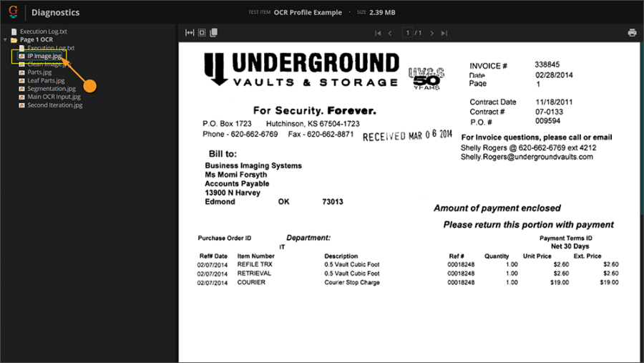This screenshot has height=363, width=644.
Task: Click the COURIER item number cell
Action: point(251,282)
